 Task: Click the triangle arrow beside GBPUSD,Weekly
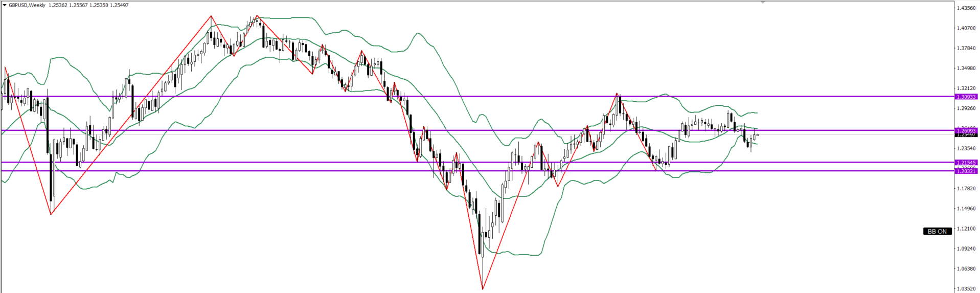click(4, 5)
